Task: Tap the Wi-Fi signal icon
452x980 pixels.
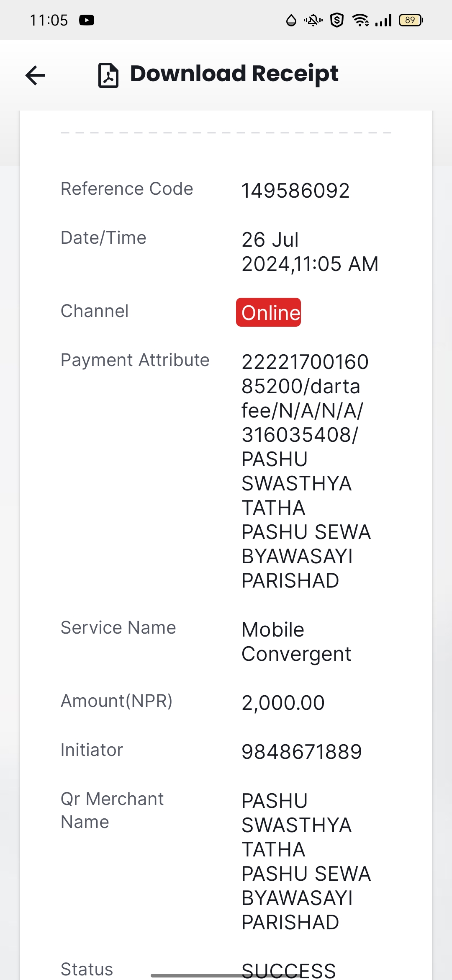Action: tap(360, 20)
